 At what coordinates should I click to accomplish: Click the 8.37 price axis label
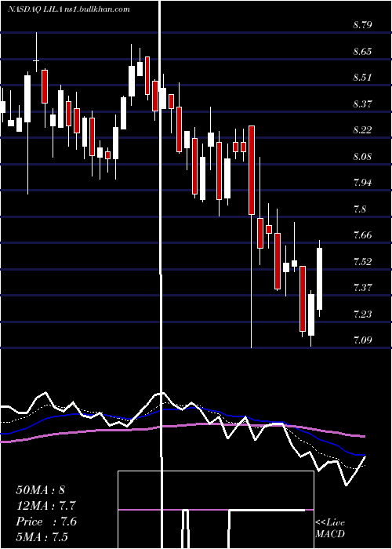362,104
